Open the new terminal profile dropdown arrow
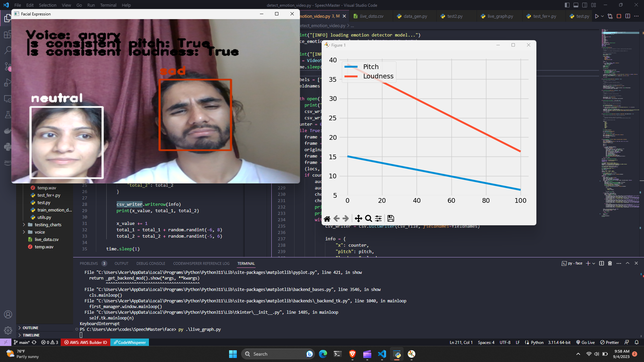The image size is (644, 362). click(594, 263)
